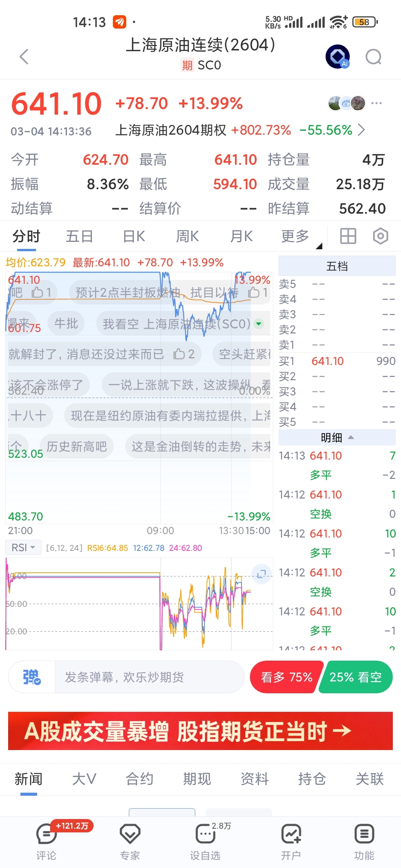
Task: Tap the 成交量 25.18万 value
Action: 360,184
